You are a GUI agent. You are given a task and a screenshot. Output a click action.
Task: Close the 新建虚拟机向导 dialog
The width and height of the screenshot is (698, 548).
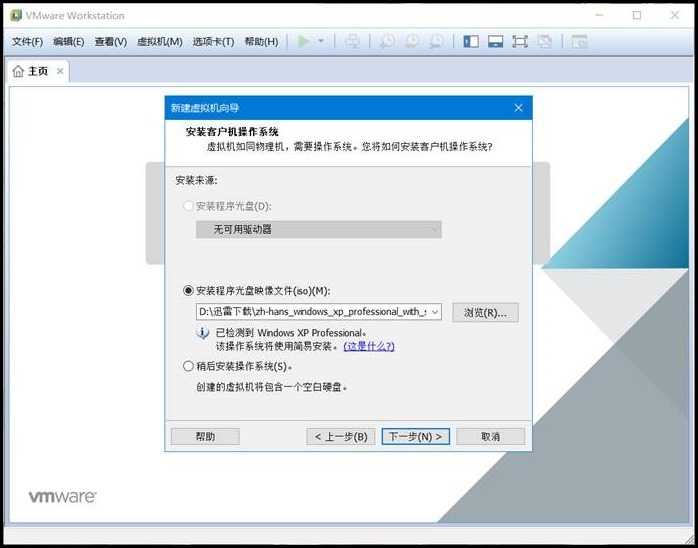click(518, 108)
